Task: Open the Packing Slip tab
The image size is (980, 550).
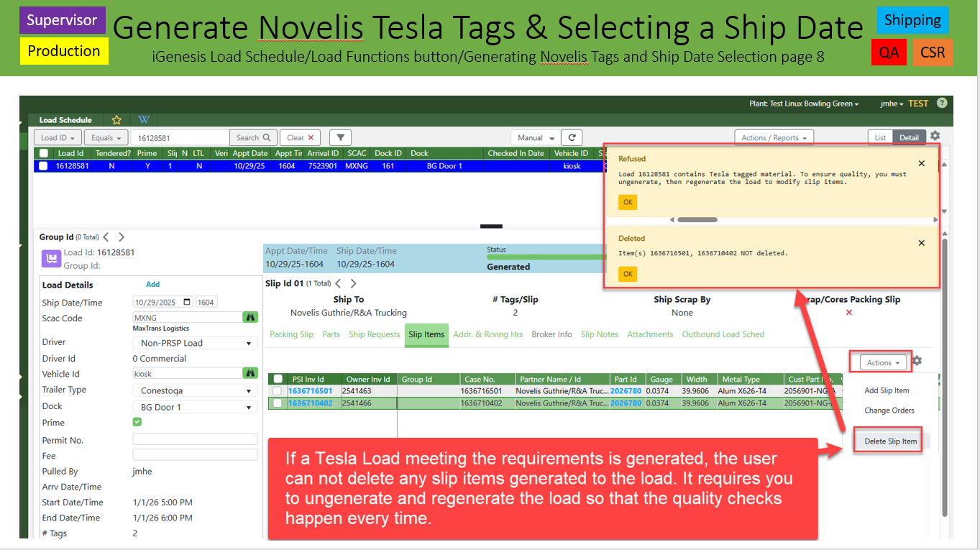Action: click(x=291, y=334)
